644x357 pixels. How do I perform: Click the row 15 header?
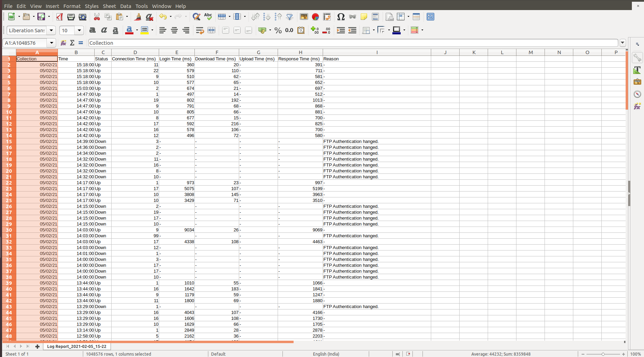[9, 142]
